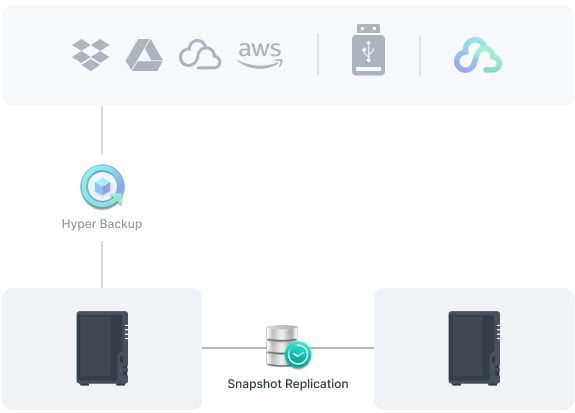This screenshot has width=575, height=413.
Task: Open the Hyper Backup circular icon
Action: pos(103,186)
